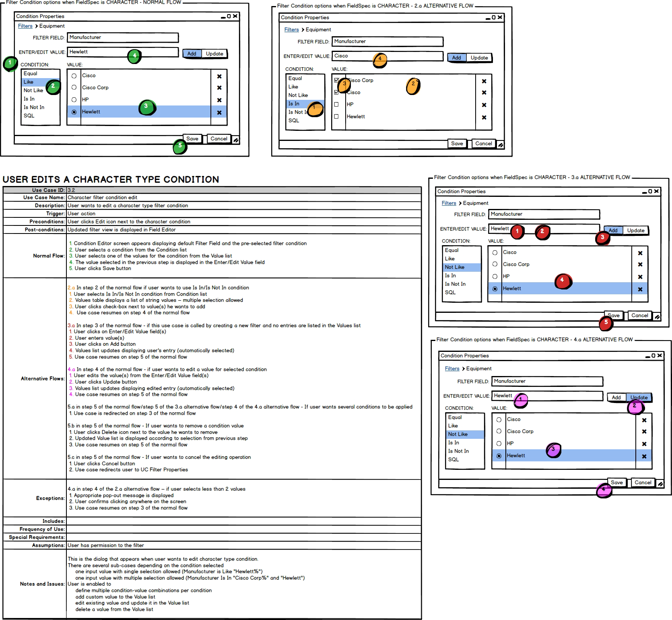This screenshot has width=672, height=620.
Task: Delete Hewlett value in 4.a flow dialog
Action: (x=644, y=457)
